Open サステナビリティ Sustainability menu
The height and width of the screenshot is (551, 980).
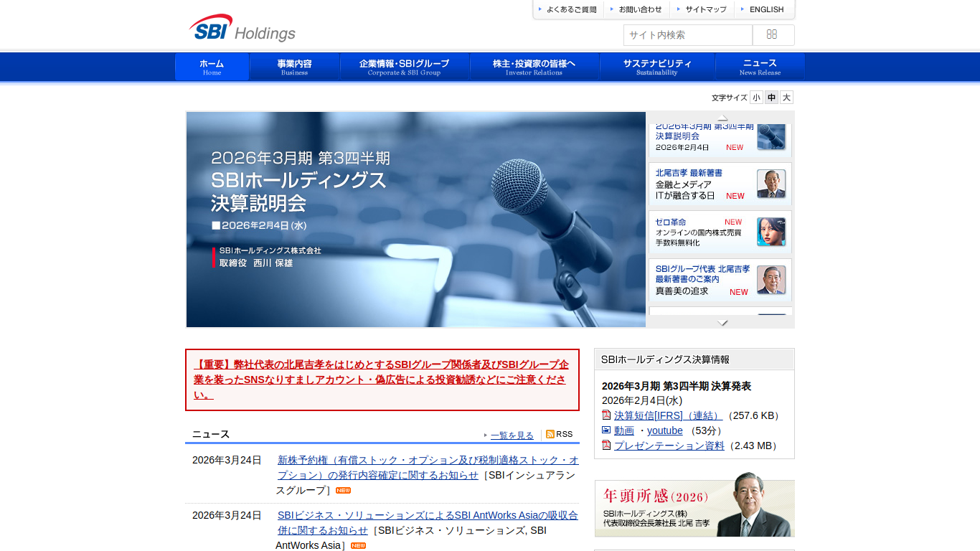pos(657,67)
